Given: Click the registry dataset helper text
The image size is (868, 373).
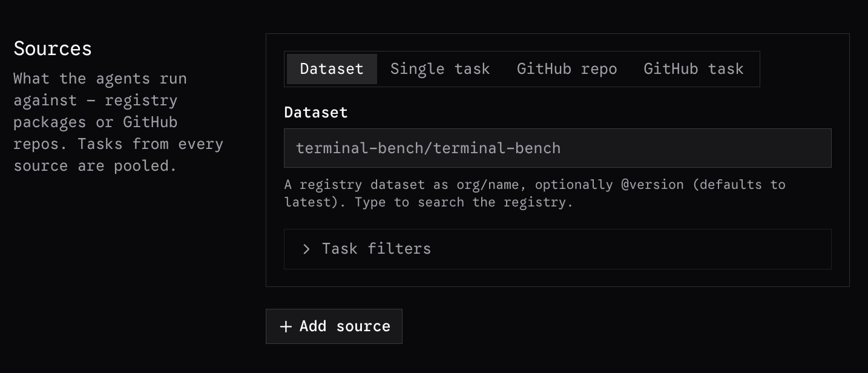Looking at the screenshot, I should 535,193.
